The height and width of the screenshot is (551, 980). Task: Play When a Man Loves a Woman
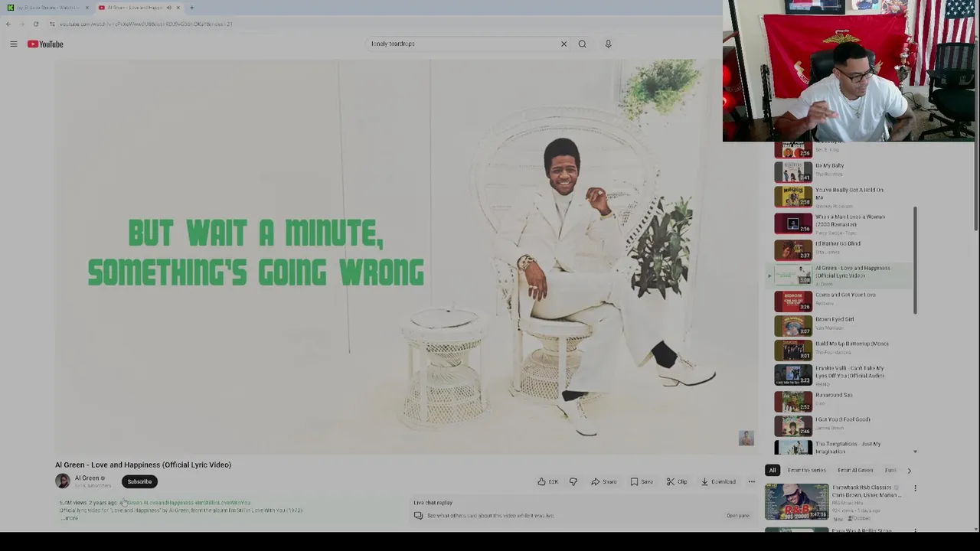pyautogui.click(x=842, y=223)
